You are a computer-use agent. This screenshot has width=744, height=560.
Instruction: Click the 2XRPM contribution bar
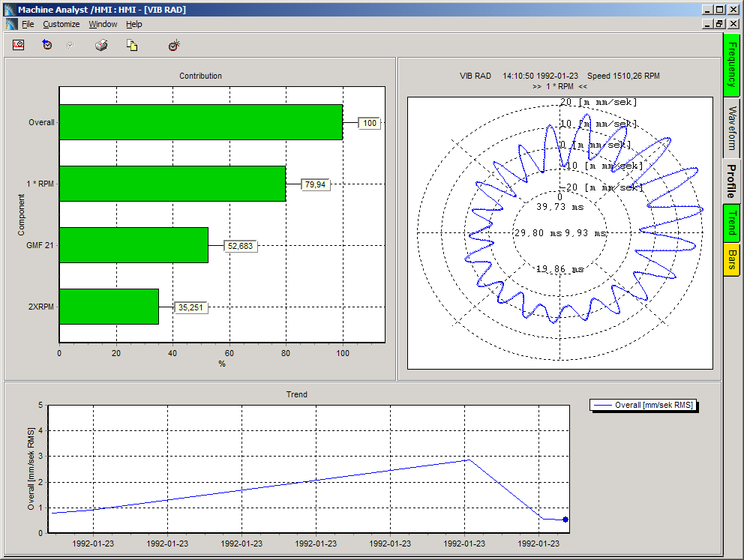coord(109,307)
